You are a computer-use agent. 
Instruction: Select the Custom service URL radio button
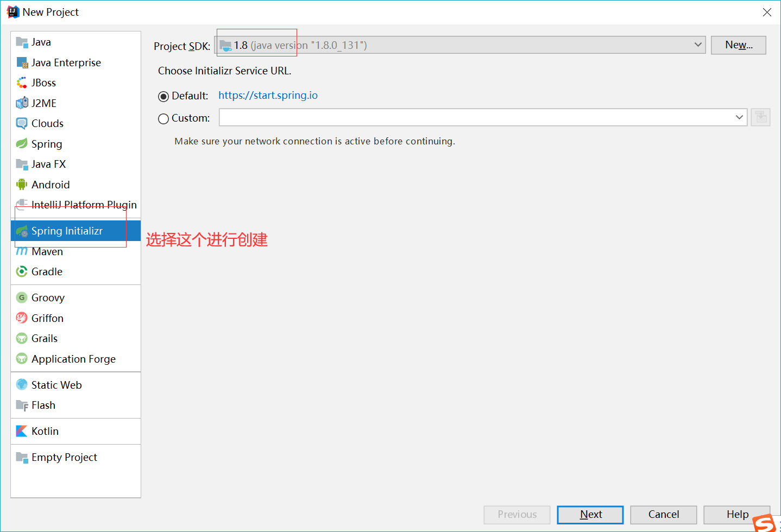tap(163, 119)
